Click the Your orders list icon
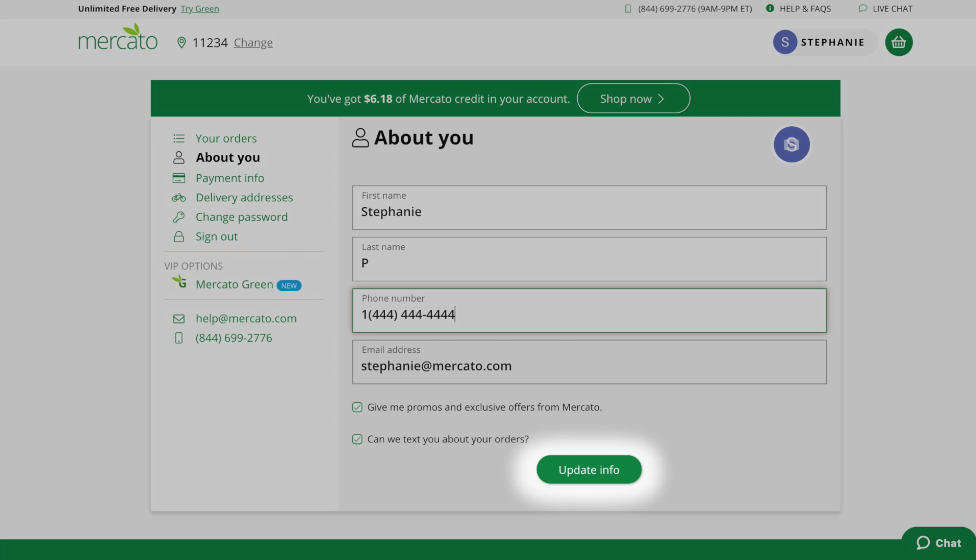976x560 pixels. pos(179,138)
